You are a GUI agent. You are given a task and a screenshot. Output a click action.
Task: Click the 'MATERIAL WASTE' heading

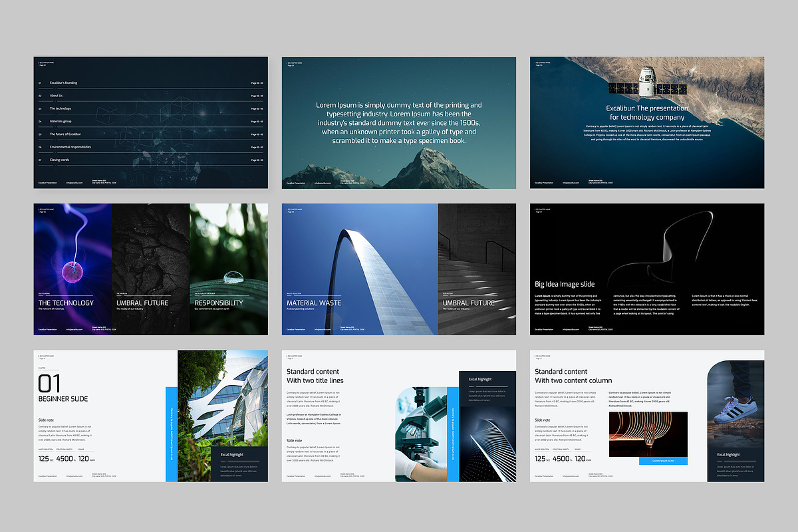point(314,303)
